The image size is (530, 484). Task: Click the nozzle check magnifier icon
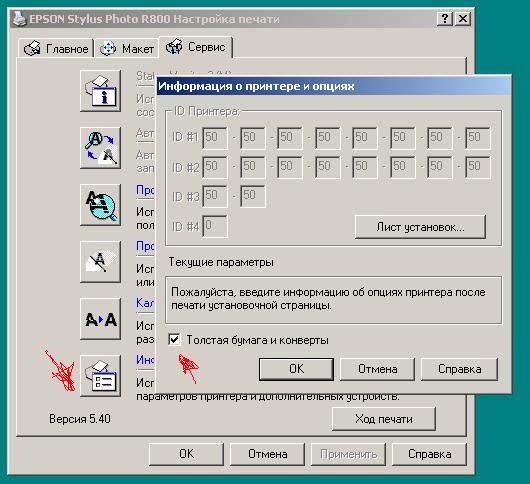coord(100,205)
